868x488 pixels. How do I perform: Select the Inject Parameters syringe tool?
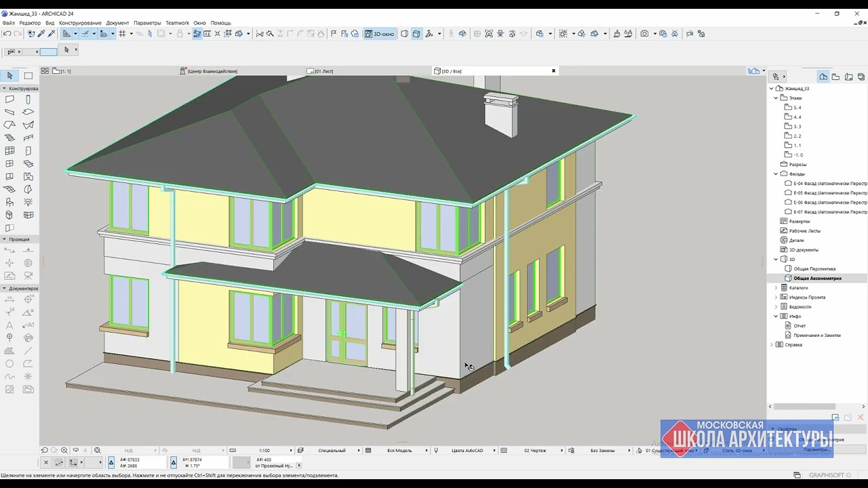click(x=52, y=34)
